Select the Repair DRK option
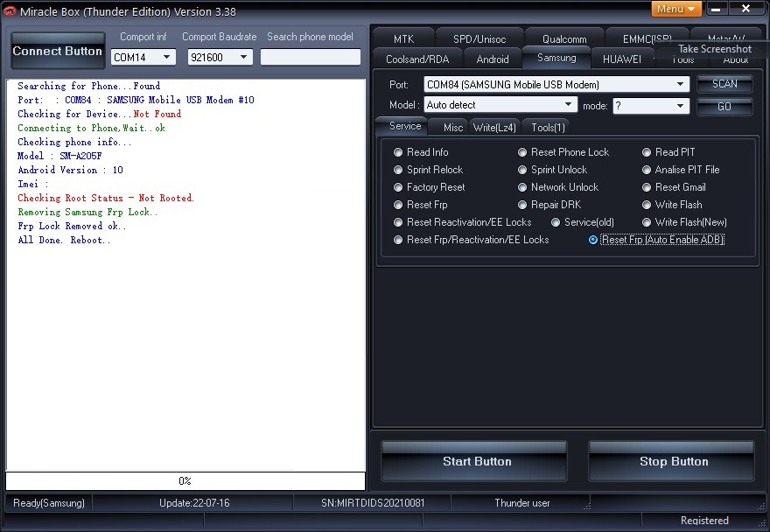Image resolution: width=770 pixels, height=532 pixels. pyautogui.click(x=549, y=205)
